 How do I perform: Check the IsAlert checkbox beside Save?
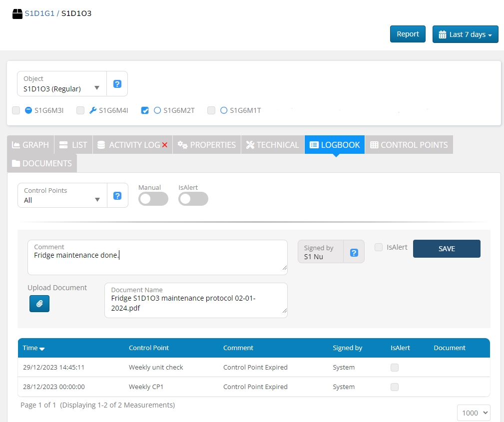point(379,247)
